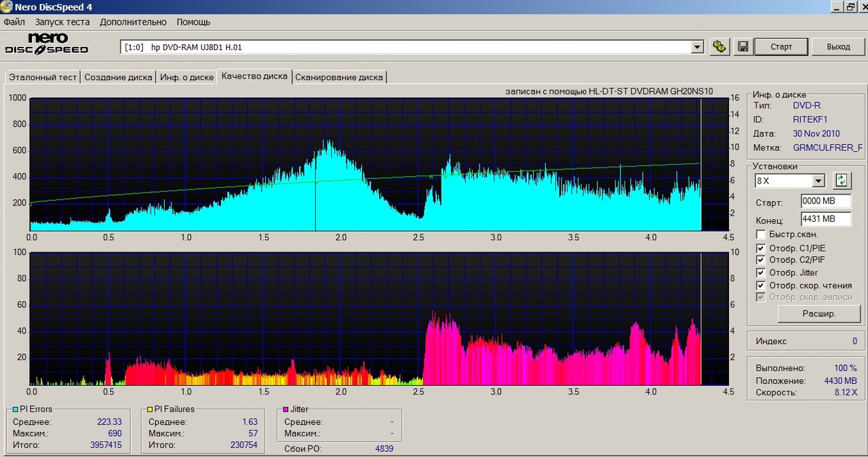Viewport: 868px width, 457px height.
Task: Open the 8 X speed dropdown
Action: [x=818, y=181]
